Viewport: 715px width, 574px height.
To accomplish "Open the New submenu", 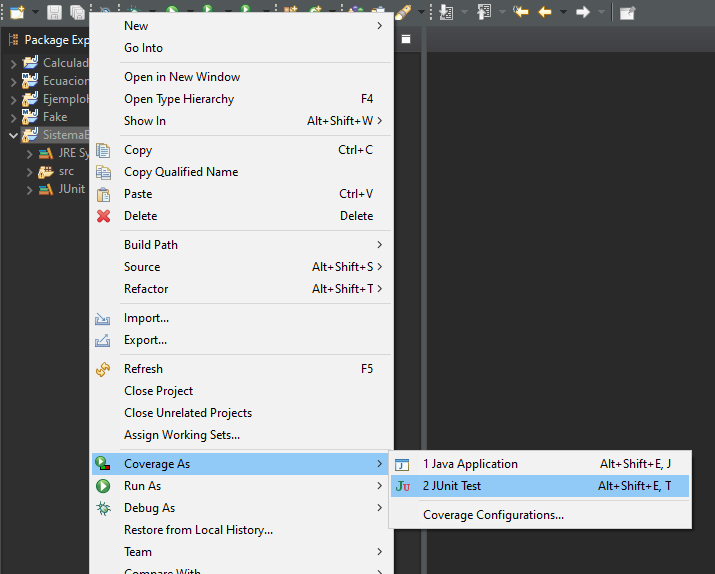I will click(x=136, y=26).
